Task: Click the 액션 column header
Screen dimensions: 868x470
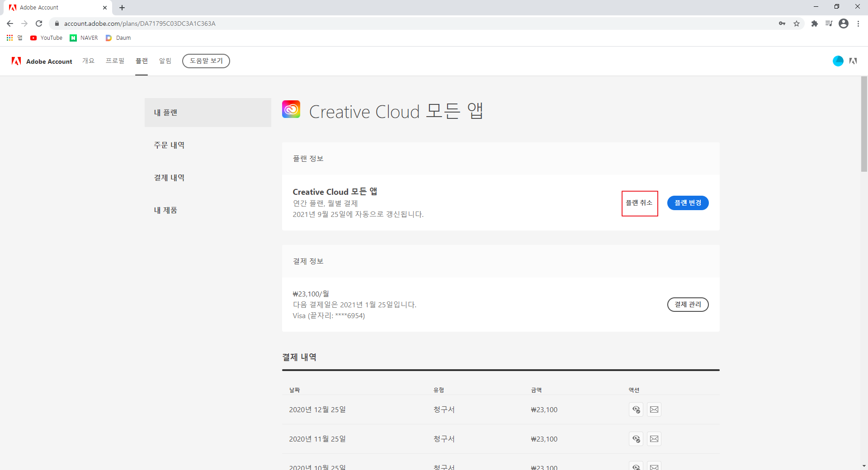Action: point(634,390)
